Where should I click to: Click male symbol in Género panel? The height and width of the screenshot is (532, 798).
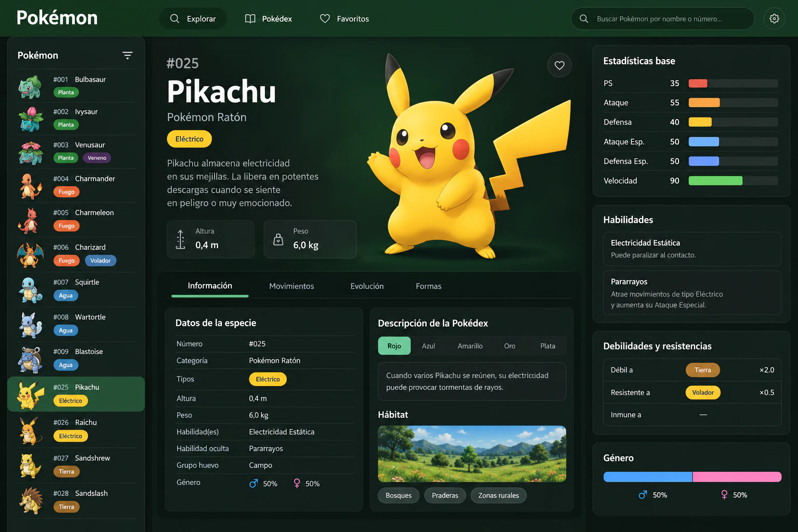pyautogui.click(x=643, y=495)
